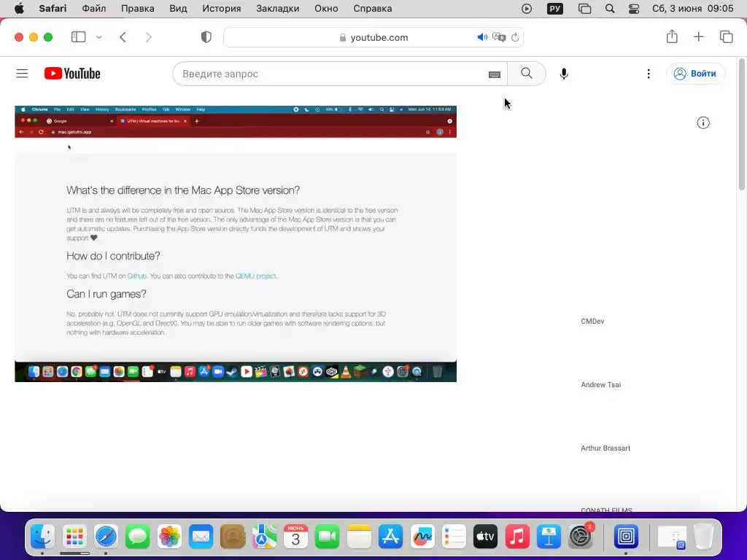
Task: Open Control Center
Action: (634, 9)
